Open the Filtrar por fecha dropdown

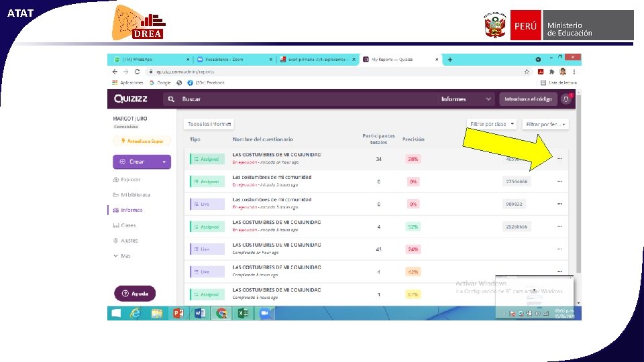point(545,124)
